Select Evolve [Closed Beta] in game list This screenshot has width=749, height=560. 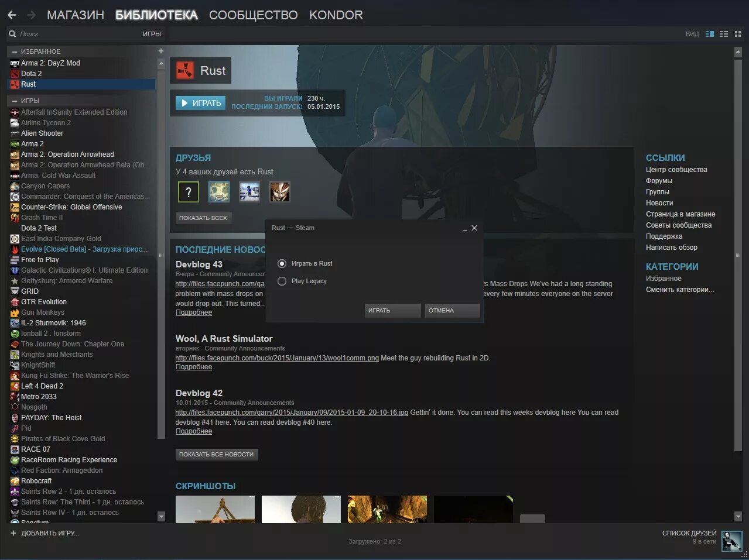click(81, 249)
